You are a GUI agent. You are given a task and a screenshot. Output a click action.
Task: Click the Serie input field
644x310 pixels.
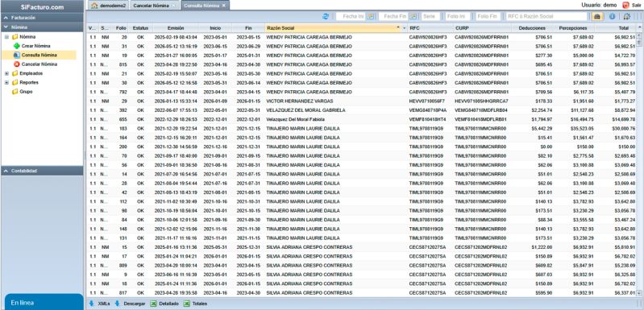[x=431, y=16]
